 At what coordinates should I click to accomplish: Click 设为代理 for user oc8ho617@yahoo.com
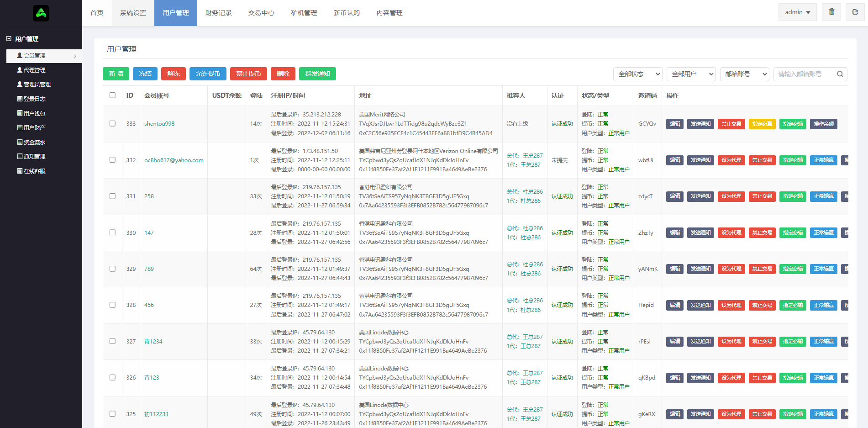coord(731,160)
